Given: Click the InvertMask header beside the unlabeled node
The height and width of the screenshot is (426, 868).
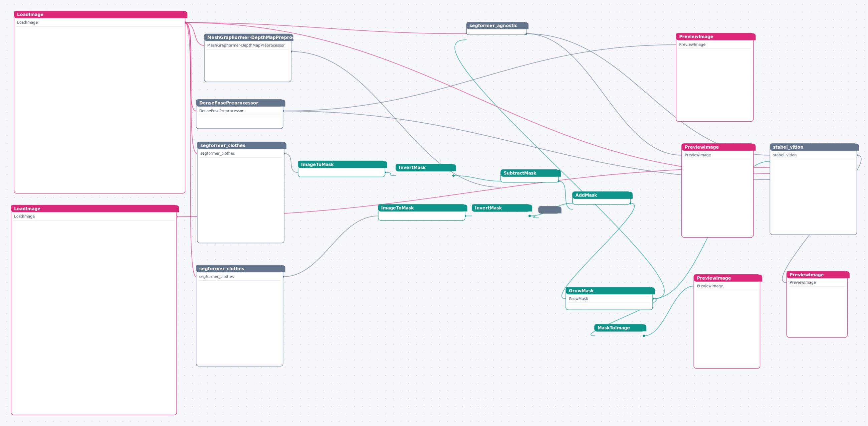Looking at the screenshot, I should click(x=502, y=208).
